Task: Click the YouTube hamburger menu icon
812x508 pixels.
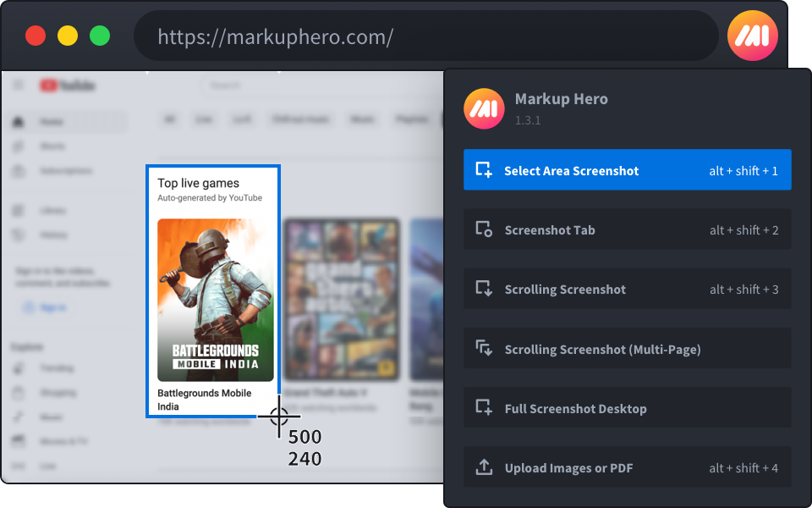Action: (x=18, y=85)
